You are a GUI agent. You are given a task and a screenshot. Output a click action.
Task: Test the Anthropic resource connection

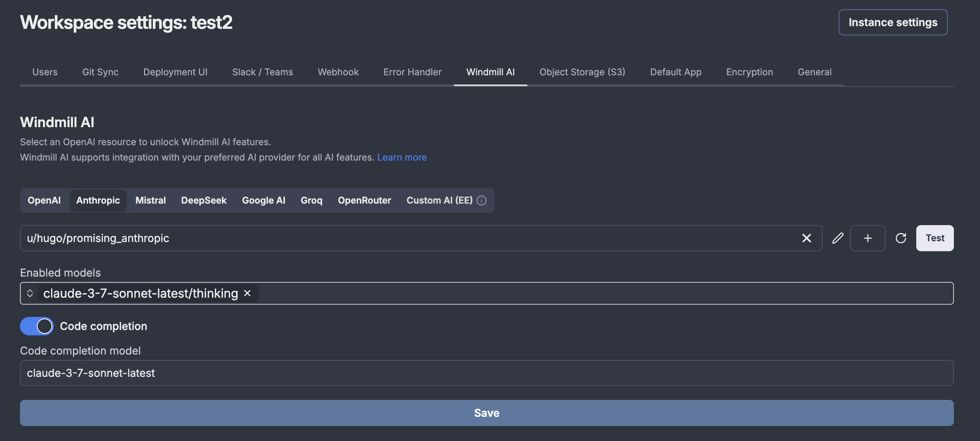935,238
